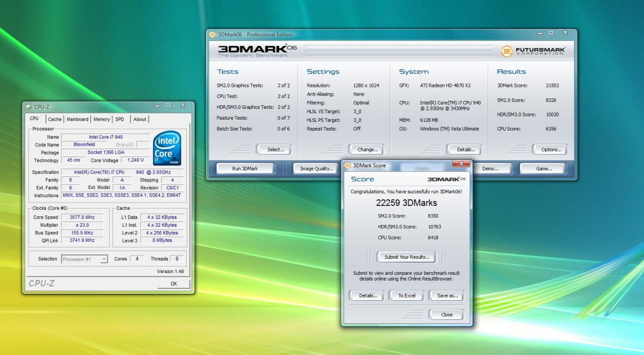The height and width of the screenshot is (355, 644).
Task: Click the Specification field in CPU-Z
Action: click(x=122, y=172)
